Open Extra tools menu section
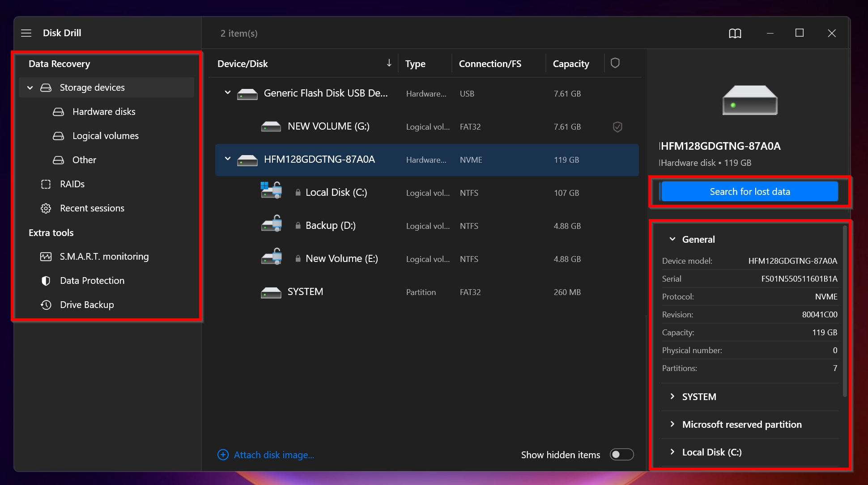This screenshot has height=485, width=868. [x=51, y=232]
